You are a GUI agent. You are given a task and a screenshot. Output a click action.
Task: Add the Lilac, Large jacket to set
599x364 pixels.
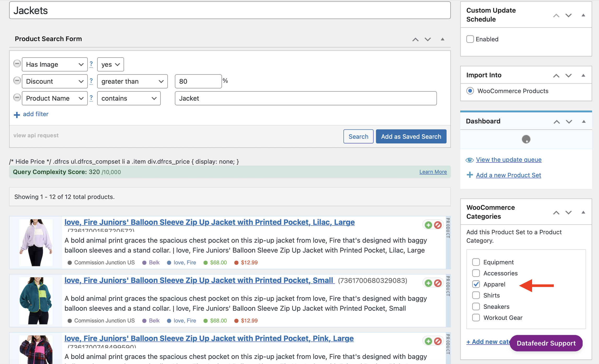(x=428, y=225)
